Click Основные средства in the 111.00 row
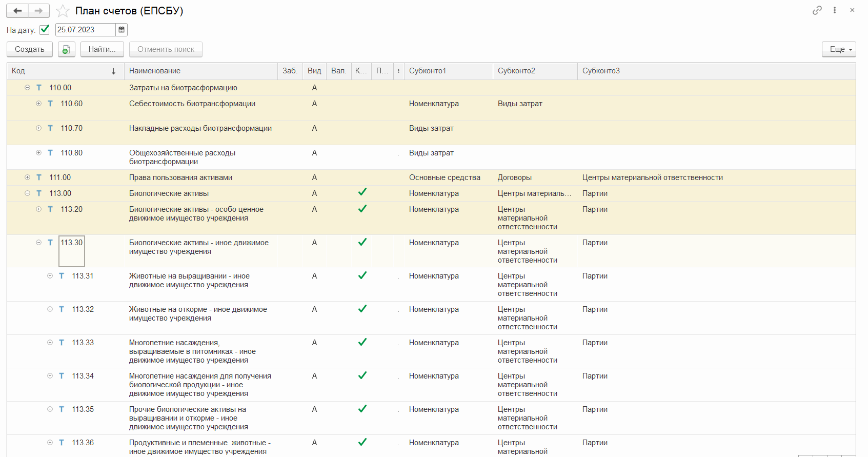Viewport: 868px width, 457px height. point(445,177)
